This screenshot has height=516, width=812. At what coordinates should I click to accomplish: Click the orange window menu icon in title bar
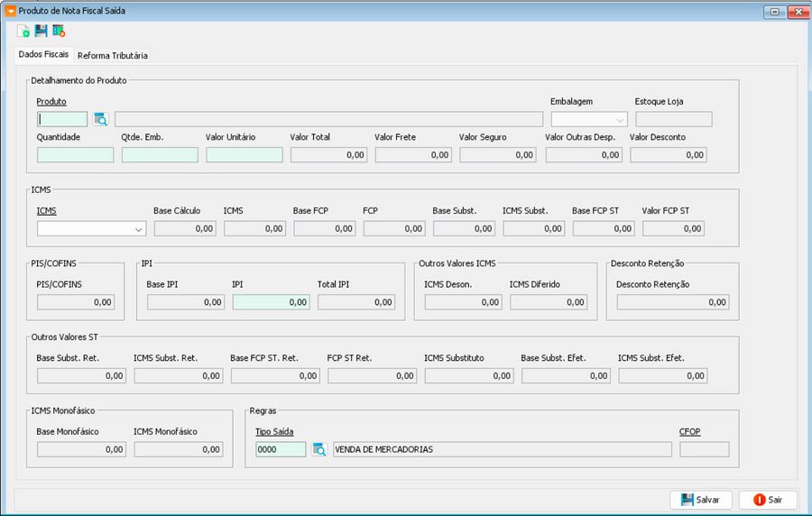[x=10, y=11]
